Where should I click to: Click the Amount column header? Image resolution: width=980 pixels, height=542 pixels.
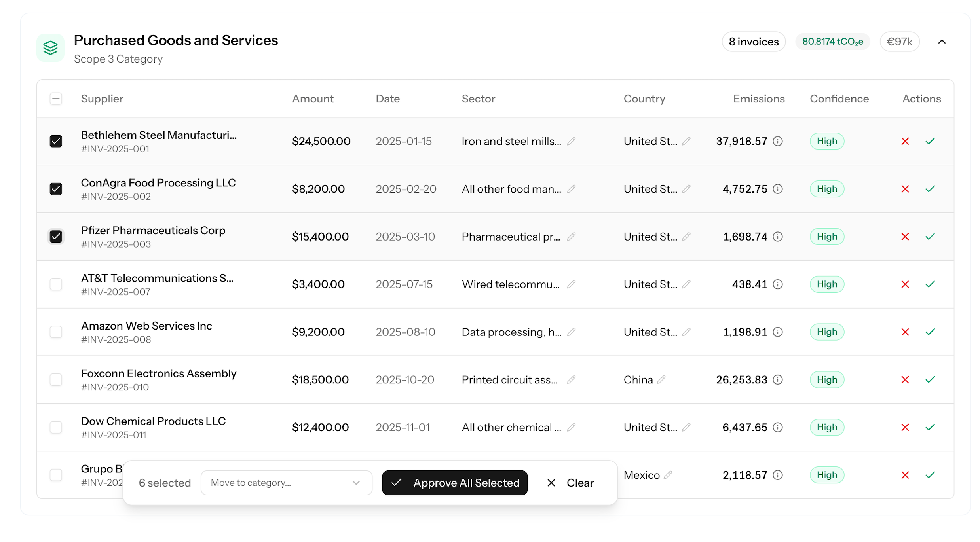point(313,99)
